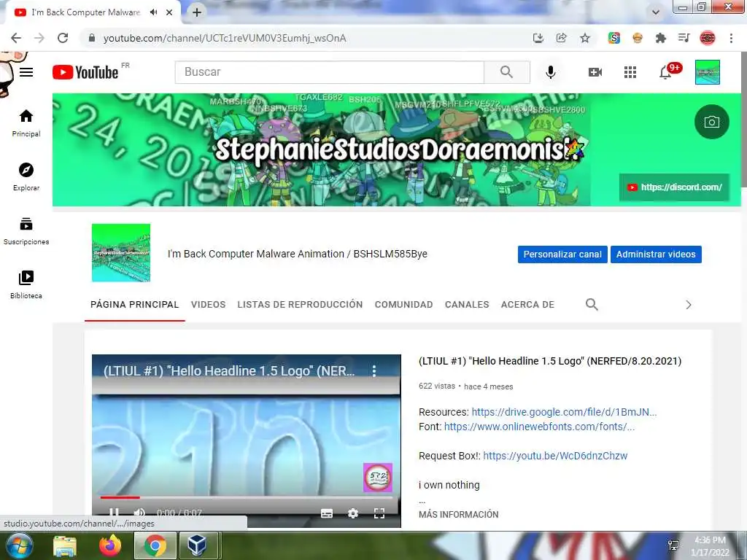Open Suscripciones in sidebar
Screen dimensions: 747x560
pyautogui.click(x=26, y=230)
